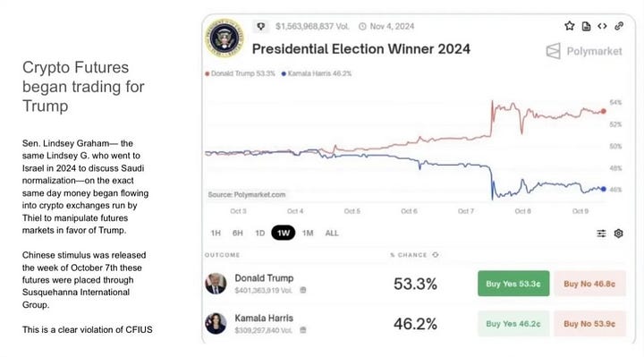The width and height of the screenshot is (644, 357).
Task: Click the trophy icon beside volume
Action: coord(261,26)
